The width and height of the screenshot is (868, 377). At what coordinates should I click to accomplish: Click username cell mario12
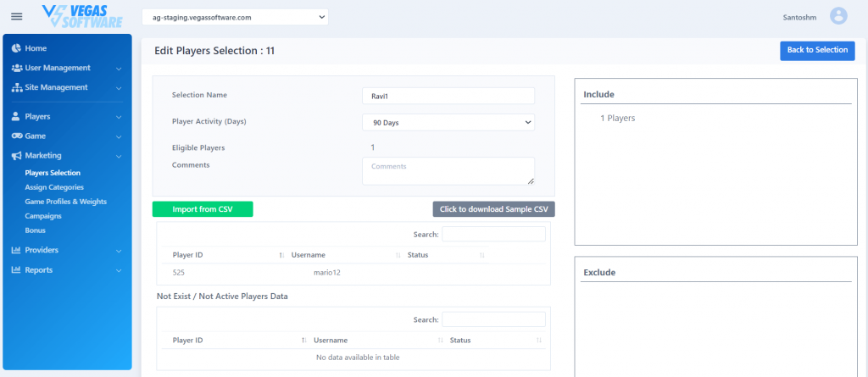click(326, 272)
